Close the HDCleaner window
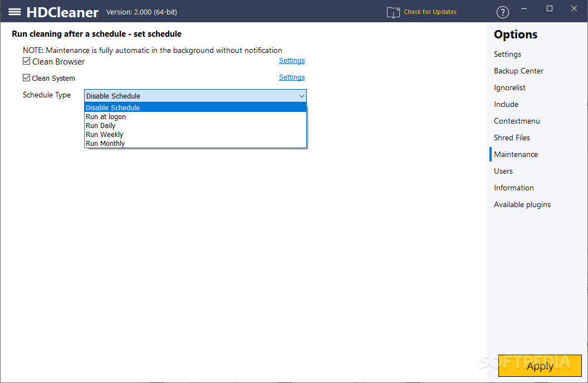Screen dimensions: 588x383 574,8
